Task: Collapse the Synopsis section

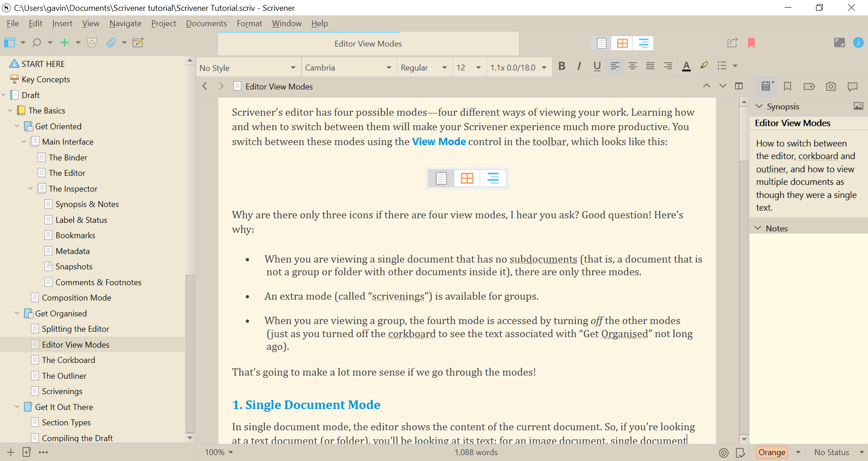Action: tap(759, 106)
